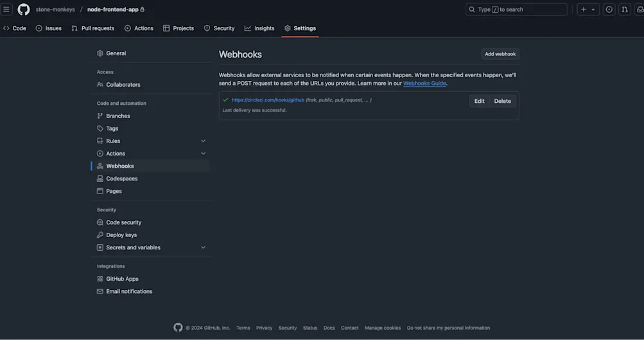Expand the Secrets and variables chevron
Image resolution: width=644 pixels, height=340 pixels.
(203, 247)
